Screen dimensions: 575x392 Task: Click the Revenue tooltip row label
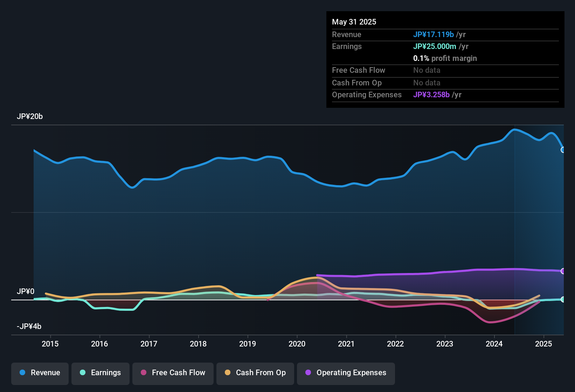click(347, 34)
